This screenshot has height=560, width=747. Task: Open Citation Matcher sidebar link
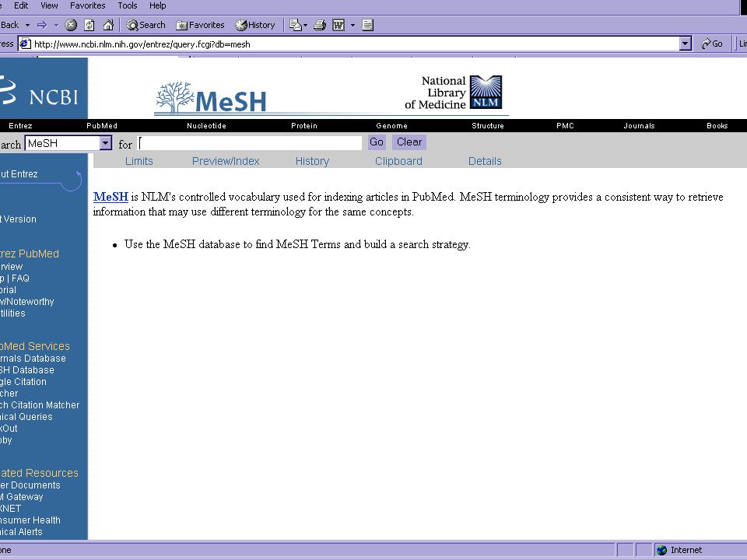40,405
